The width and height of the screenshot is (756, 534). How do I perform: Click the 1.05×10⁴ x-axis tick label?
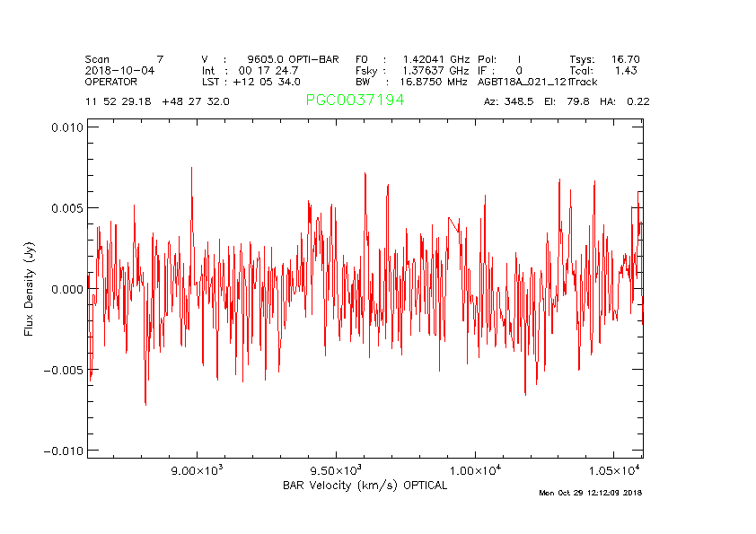pos(613,470)
